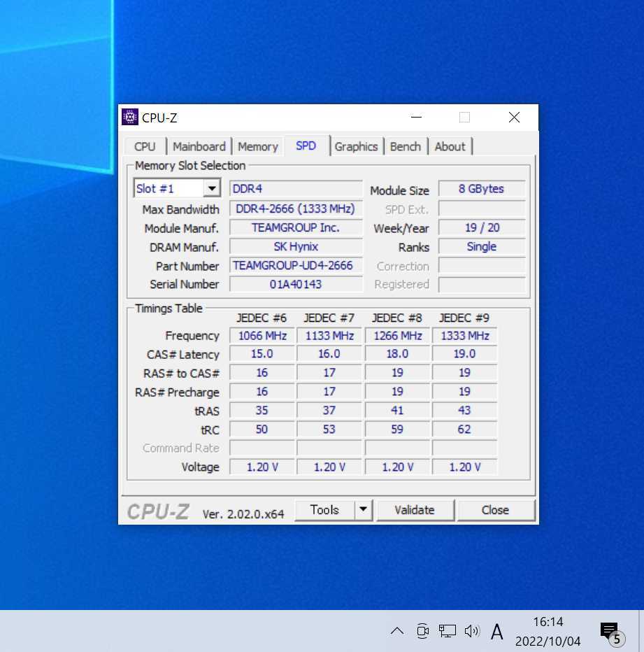Go to the About tab
644x652 pixels.
pos(450,146)
